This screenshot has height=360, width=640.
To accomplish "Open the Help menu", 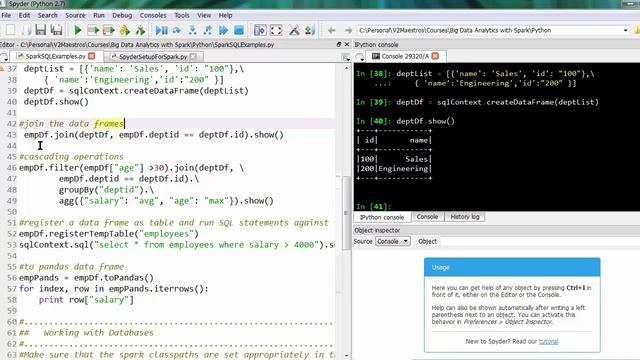I will click(225, 15).
